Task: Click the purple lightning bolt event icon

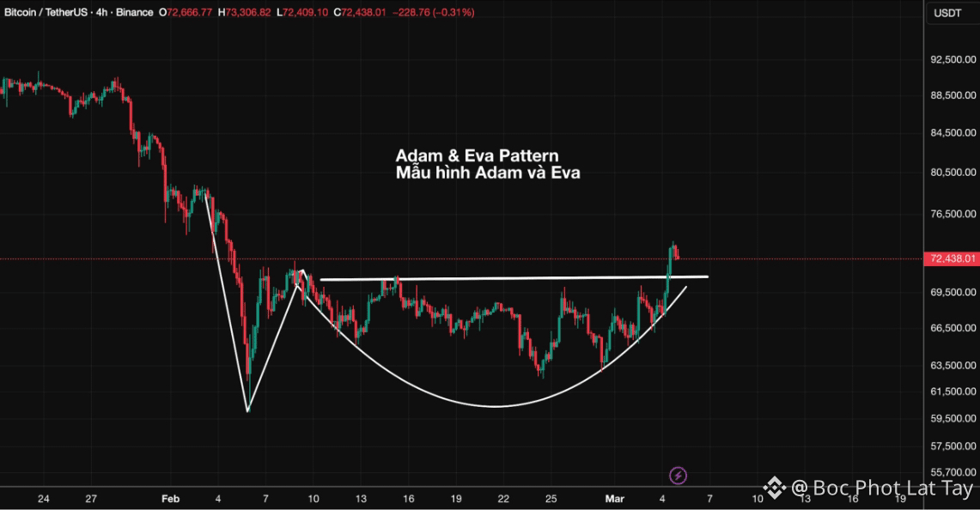Action: tap(679, 476)
